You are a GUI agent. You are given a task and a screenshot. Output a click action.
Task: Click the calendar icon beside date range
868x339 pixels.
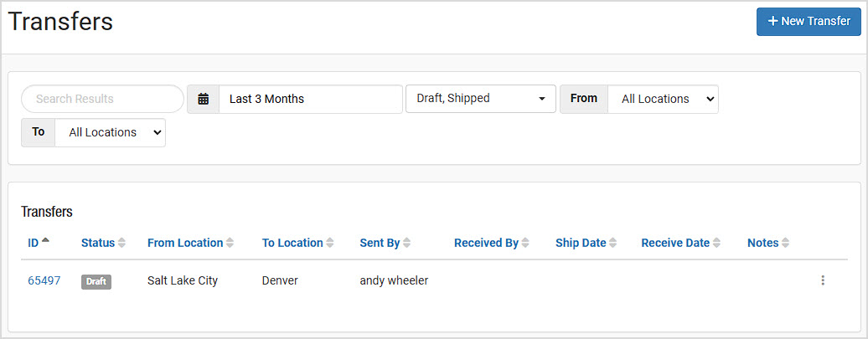coord(203,99)
